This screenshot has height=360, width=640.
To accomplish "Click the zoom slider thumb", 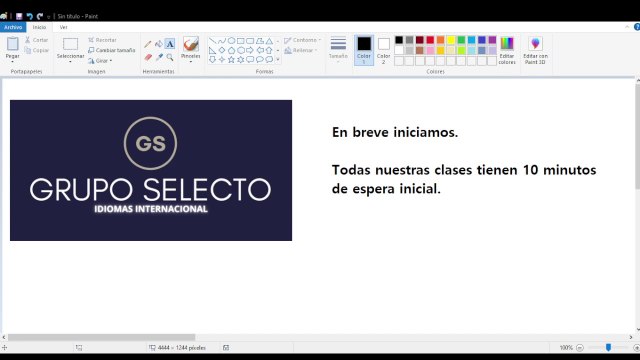I will [608, 348].
